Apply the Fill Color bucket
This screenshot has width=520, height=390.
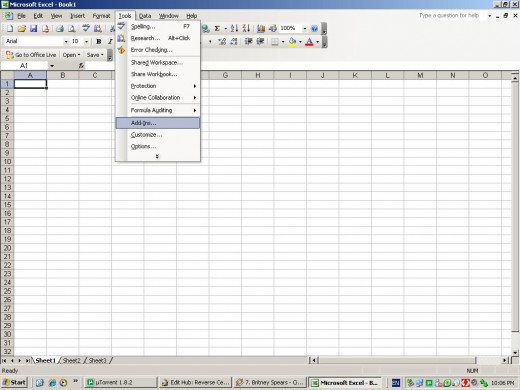coord(292,41)
